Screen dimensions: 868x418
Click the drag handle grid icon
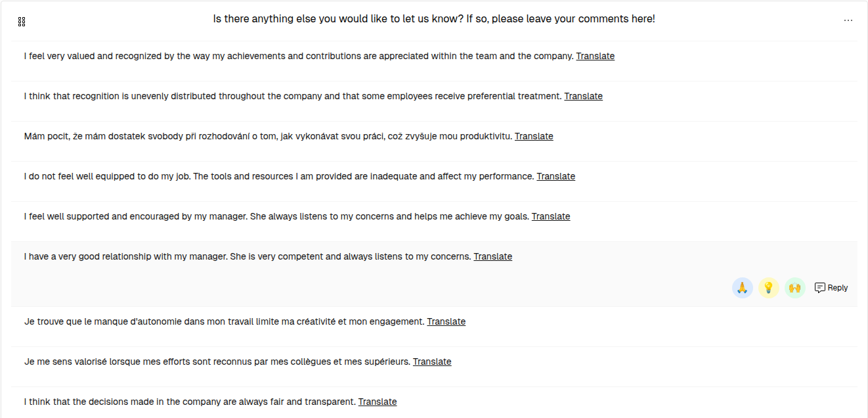(22, 22)
